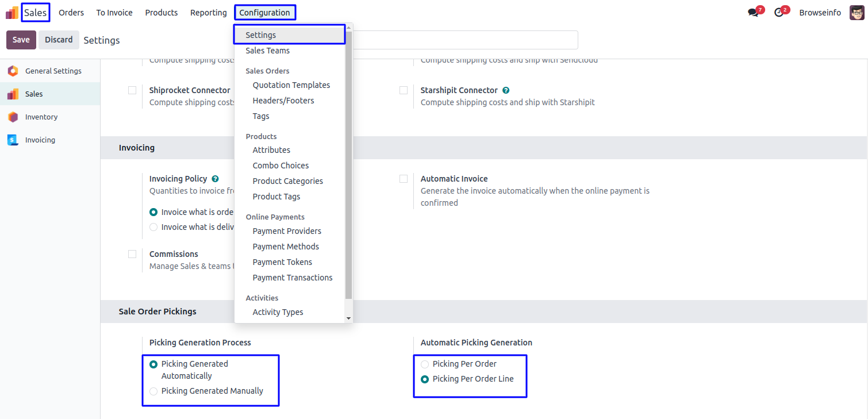Tick the Commissions checkbox
This screenshot has width=868, height=419.
tap(132, 254)
